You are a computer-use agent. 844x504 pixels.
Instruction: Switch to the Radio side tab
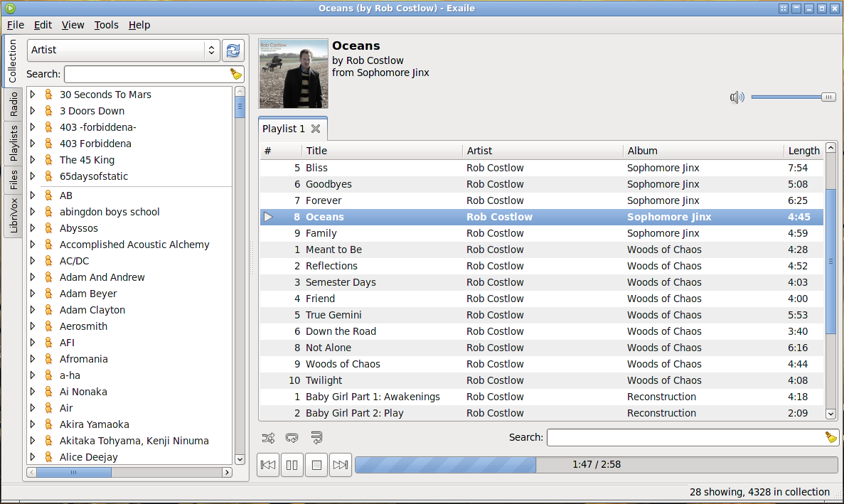14,104
